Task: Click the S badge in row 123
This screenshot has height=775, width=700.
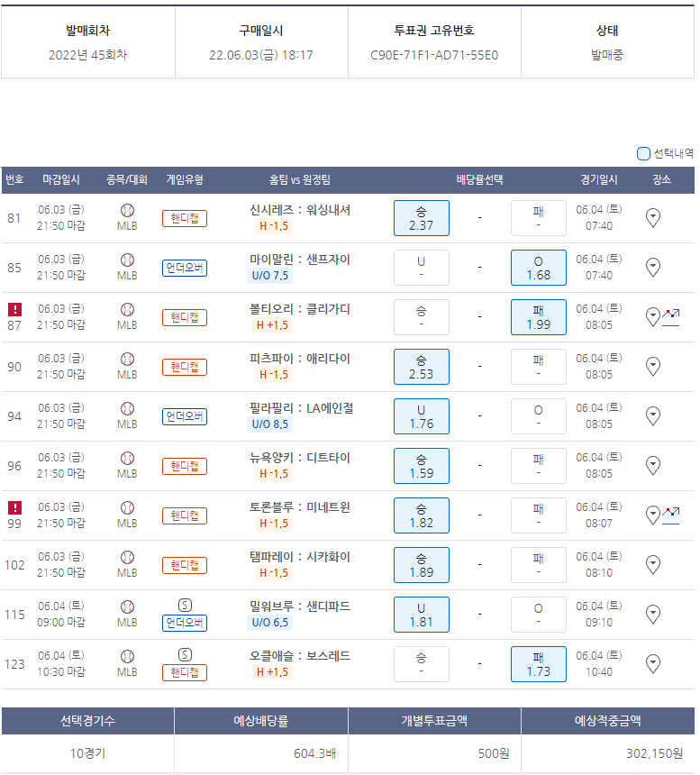Action: (185, 655)
